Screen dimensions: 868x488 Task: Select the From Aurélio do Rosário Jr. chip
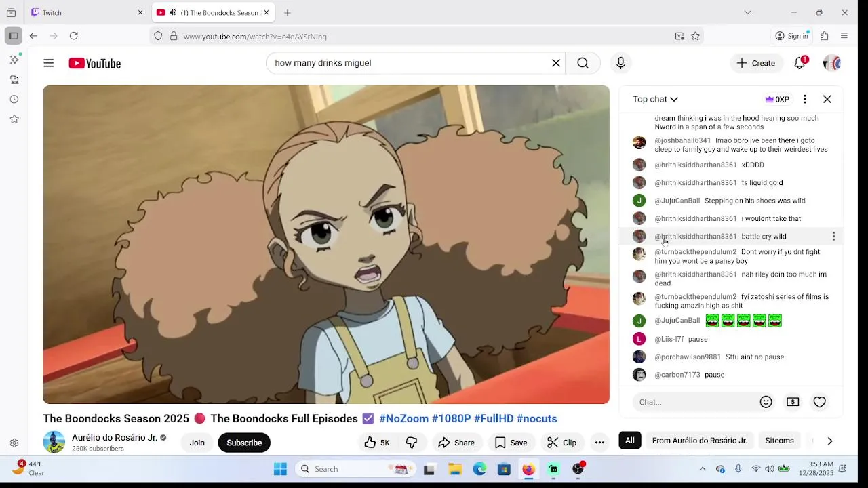point(699,441)
